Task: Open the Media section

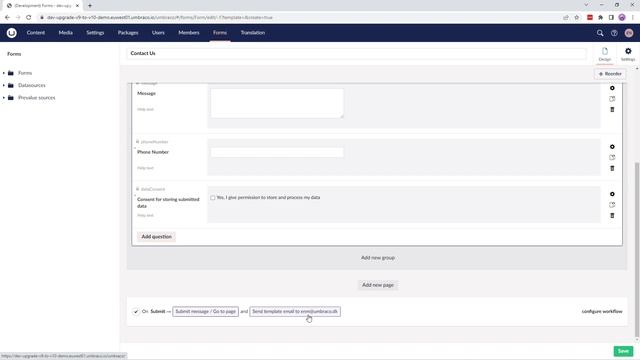Action: [65, 33]
